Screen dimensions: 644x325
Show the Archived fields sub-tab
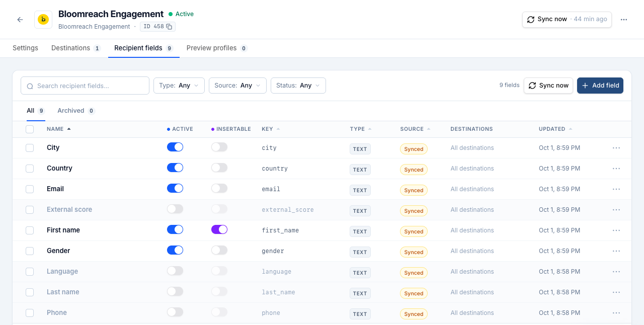(76, 111)
